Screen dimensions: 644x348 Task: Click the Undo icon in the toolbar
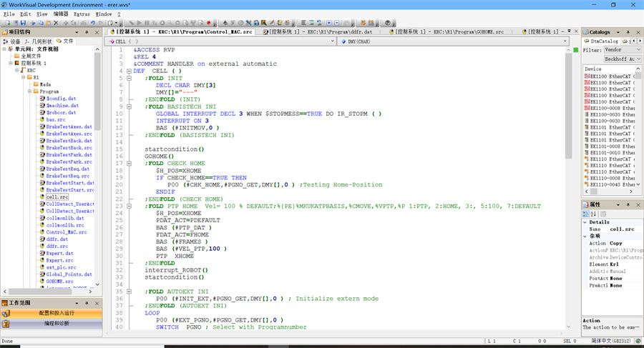tap(94, 23)
